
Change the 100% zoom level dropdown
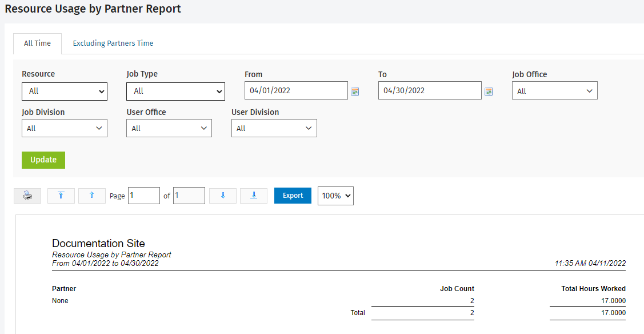pyautogui.click(x=335, y=196)
